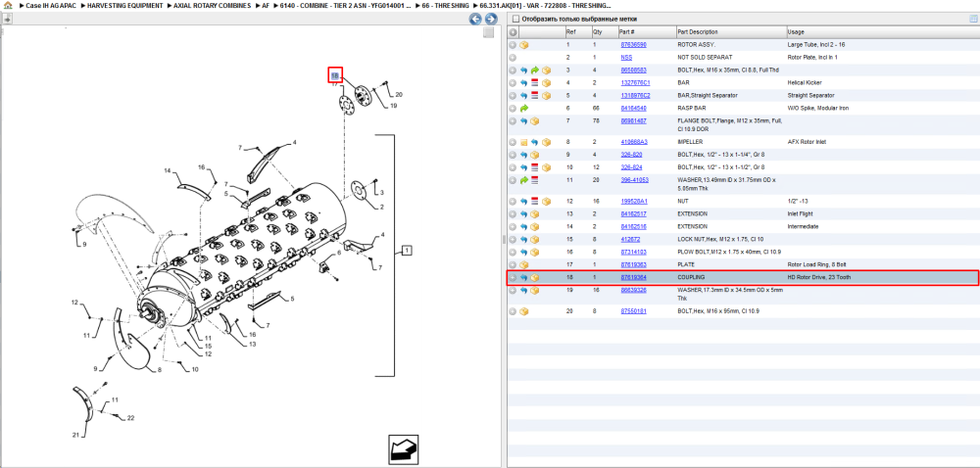
Task: Sort by the Part # column header
Action: coord(627,32)
